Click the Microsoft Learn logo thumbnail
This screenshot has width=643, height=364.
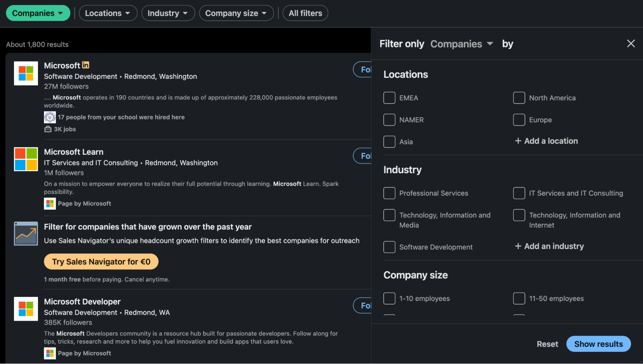pyautogui.click(x=26, y=159)
